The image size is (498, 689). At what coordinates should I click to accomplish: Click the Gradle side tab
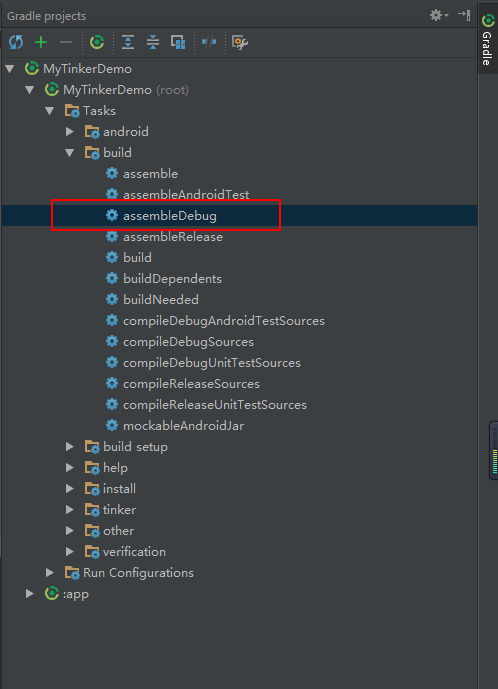[487, 40]
